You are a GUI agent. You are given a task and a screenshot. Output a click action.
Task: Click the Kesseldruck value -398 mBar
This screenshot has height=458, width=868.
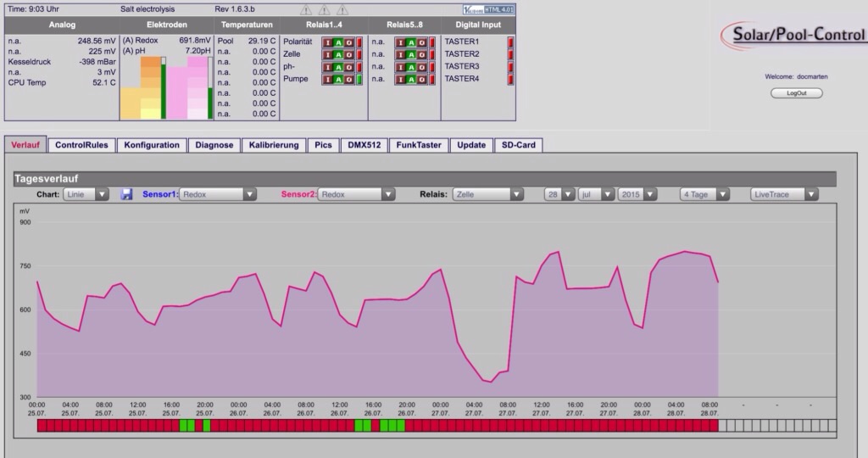click(97, 62)
